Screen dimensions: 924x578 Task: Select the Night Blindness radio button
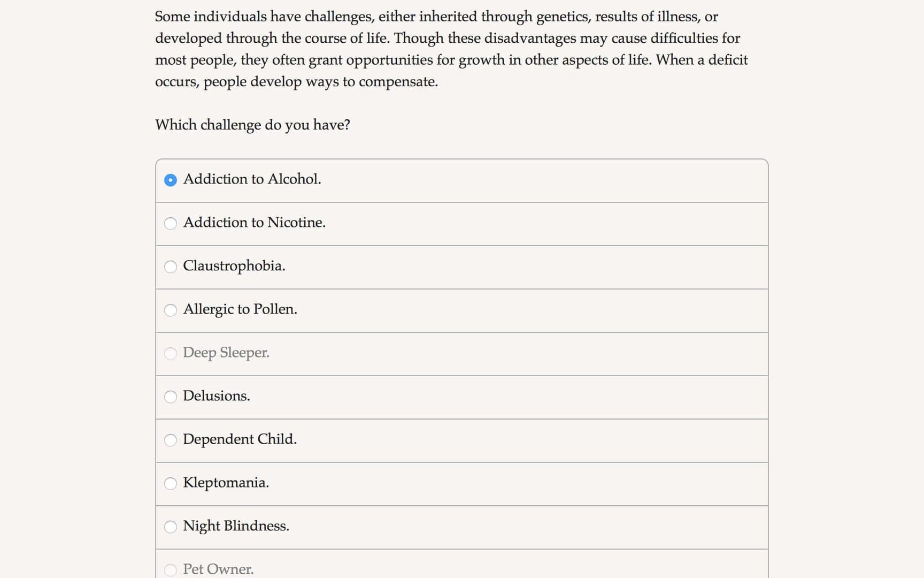(171, 527)
